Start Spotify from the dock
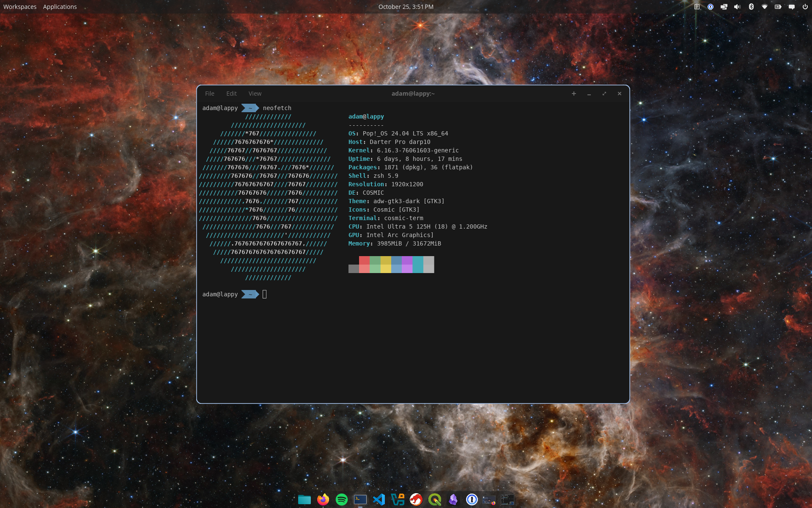Image resolution: width=812 pixels, height=508 pixels. (341, 500)
